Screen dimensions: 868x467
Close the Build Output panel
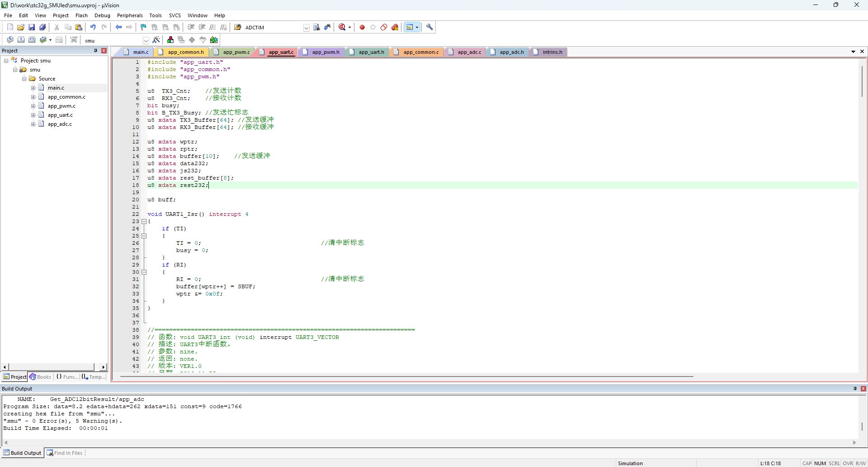(x=863, y=389)
